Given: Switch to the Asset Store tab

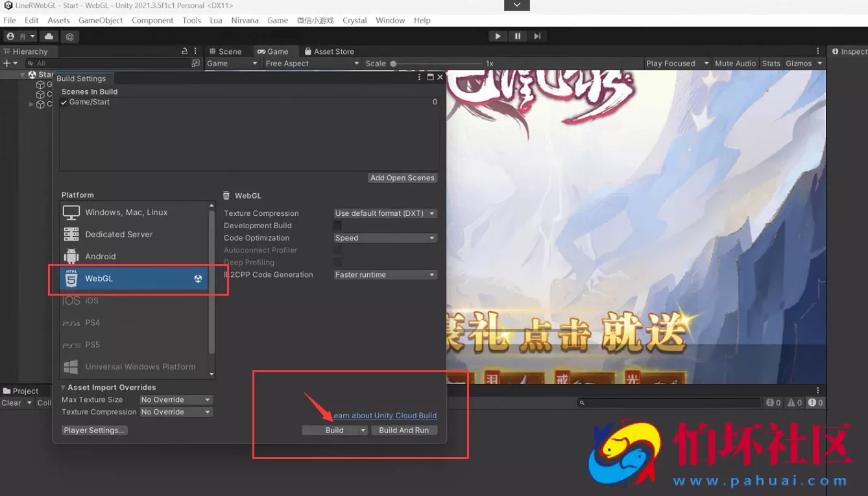Looking at the screenshot, I should pyautogui.click(x=333, y=51).
